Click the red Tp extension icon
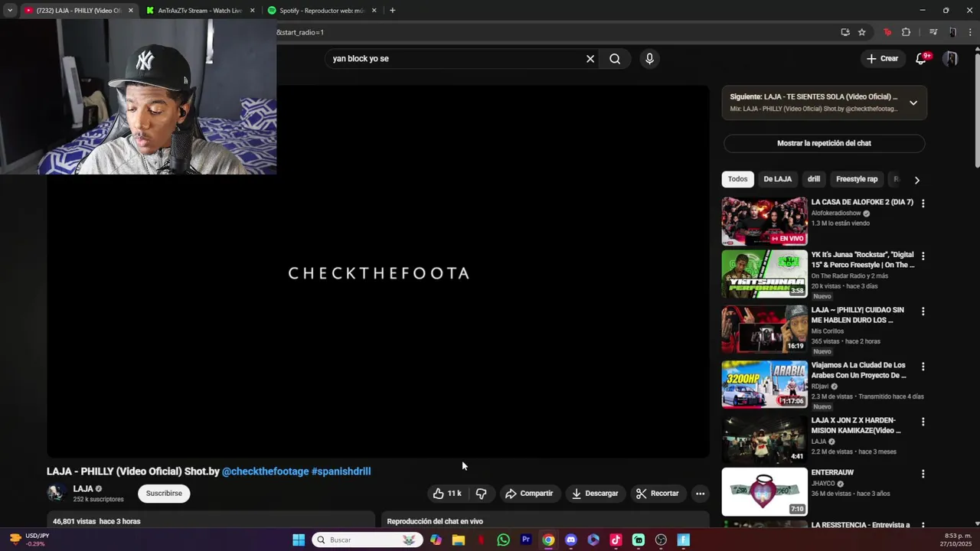The height and width of the screenshot is (551, 980). pyautogui.click(x=887, y=32)
